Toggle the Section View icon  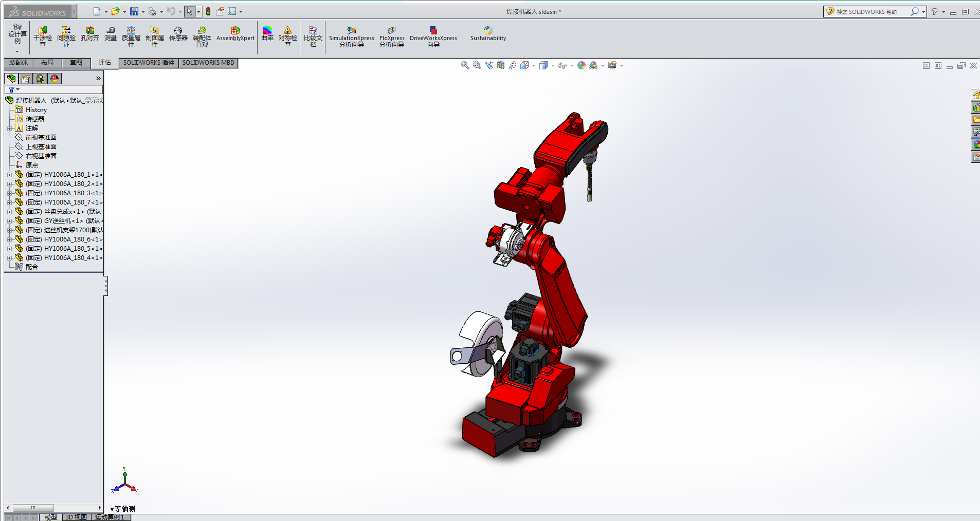pyautogui.click(x=500, y=65)
